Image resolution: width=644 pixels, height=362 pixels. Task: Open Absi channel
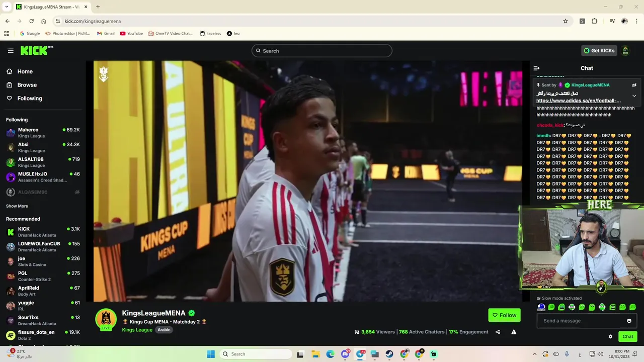point(43,147)
